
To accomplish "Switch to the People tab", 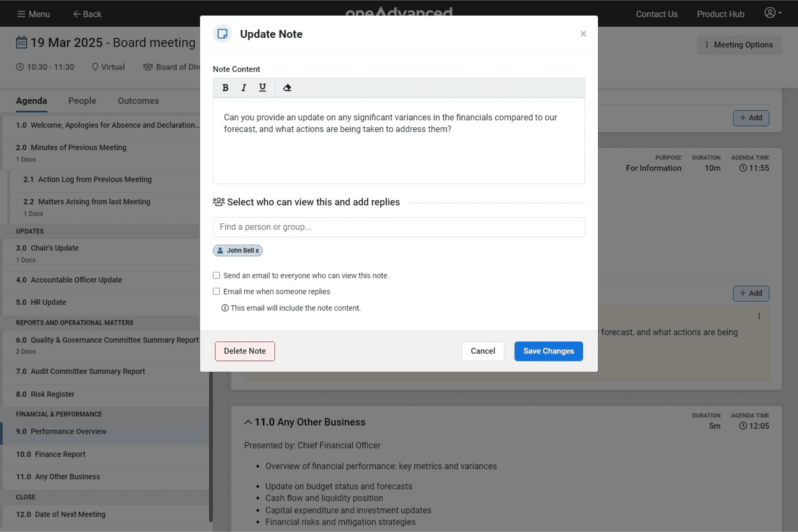I will (82, 101).
